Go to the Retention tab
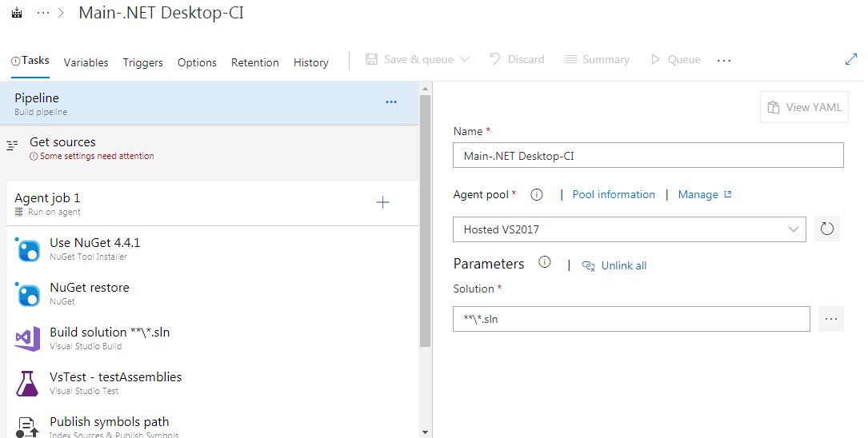The image size is (868, 438). click(254, 62)
